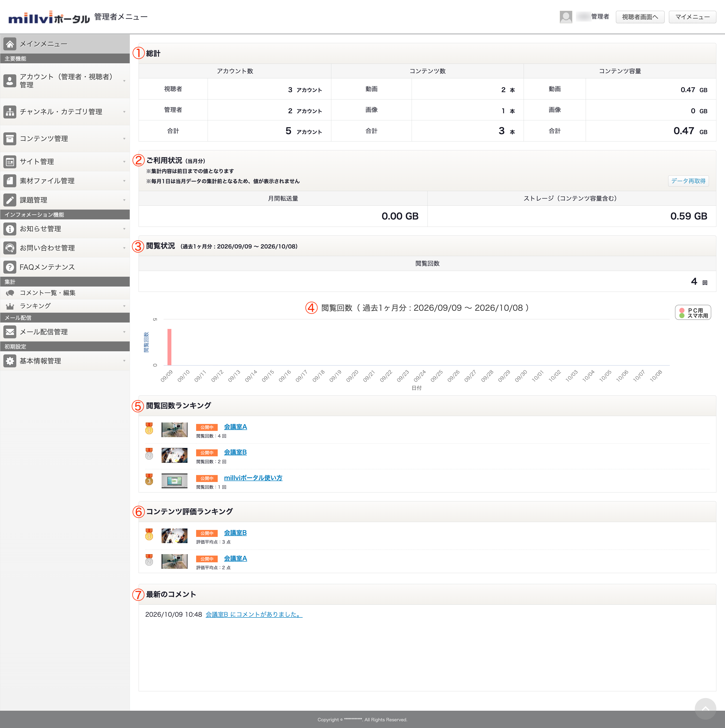Expand the チャンネル・カテゴリ管理 arrow
The image size is (725, 728).
tap(124, 112)
